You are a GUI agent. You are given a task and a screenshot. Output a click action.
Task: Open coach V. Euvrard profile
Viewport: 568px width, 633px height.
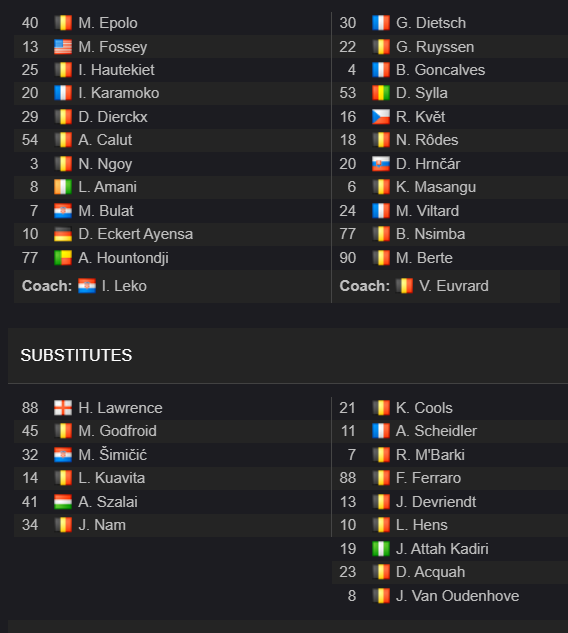(x=453, y=286)
